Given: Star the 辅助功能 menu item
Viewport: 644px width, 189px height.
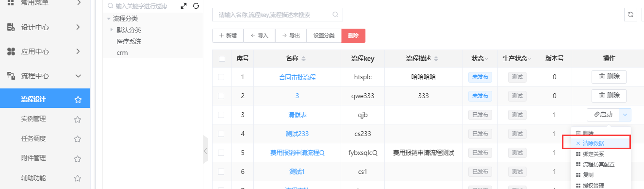Looking at the screenshot, I should [78, 178].
